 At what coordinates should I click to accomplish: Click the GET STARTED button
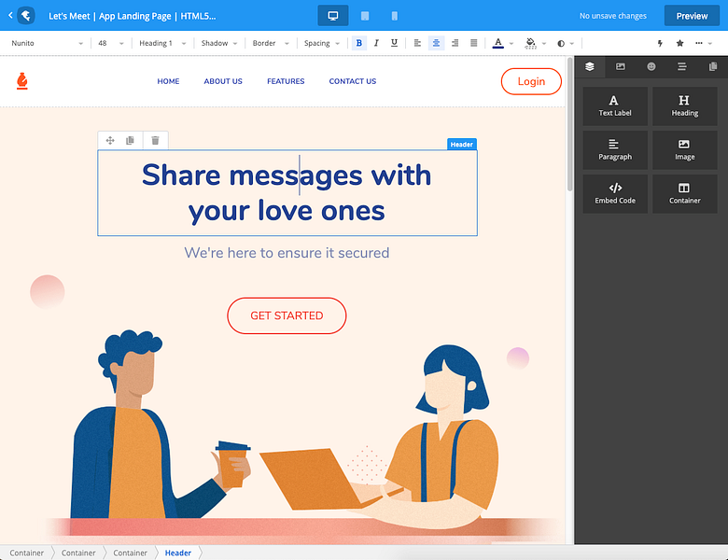(287, 315)
